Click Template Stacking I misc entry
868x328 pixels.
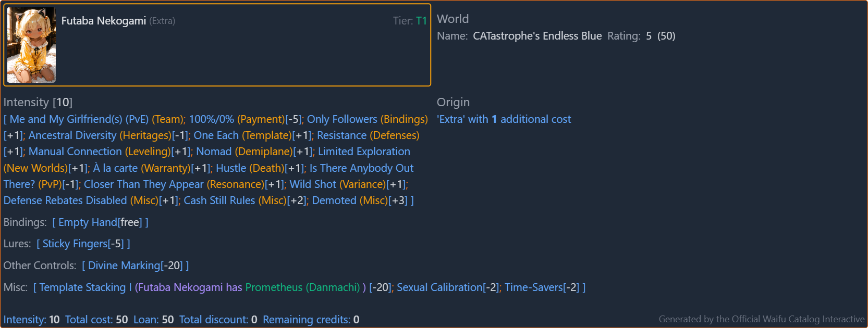click(x=82, y=287)
